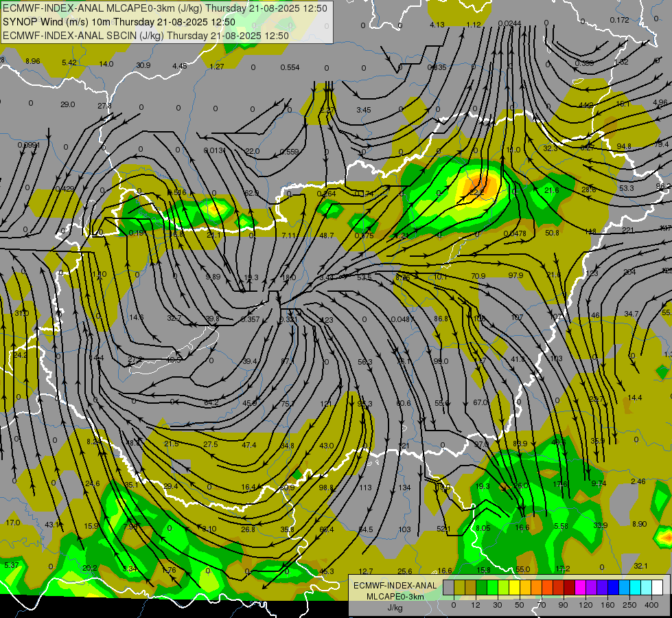Click the map value 62.9
The image size is (672, 618).
click(252, 193)
